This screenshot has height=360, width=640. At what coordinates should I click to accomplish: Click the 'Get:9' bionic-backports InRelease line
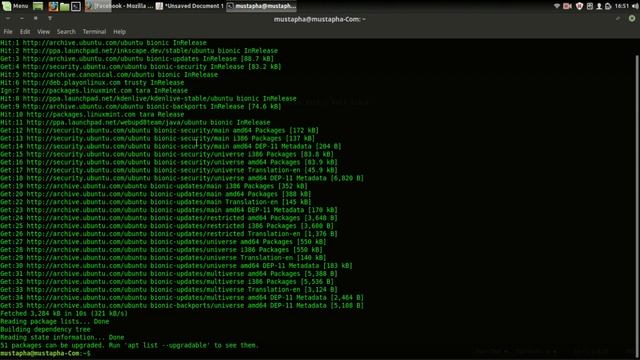140,106
